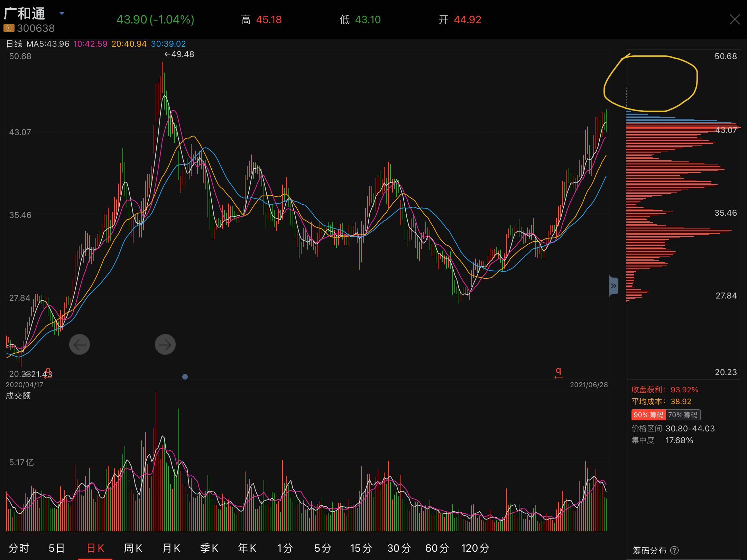Collapse the chip panel with double-chevron handle
This screenshot has height=560, width=747.
click(x=613, y=286)
